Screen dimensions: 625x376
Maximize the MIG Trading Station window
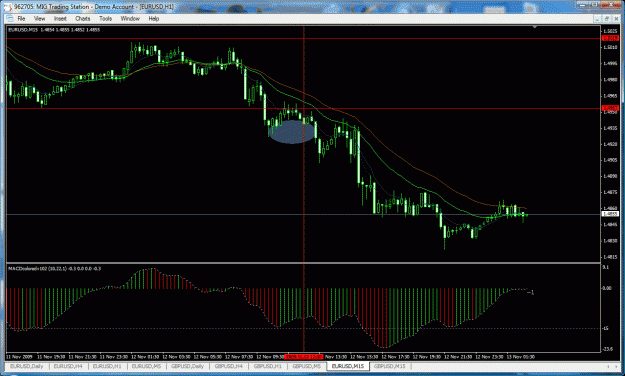(595, 5)
